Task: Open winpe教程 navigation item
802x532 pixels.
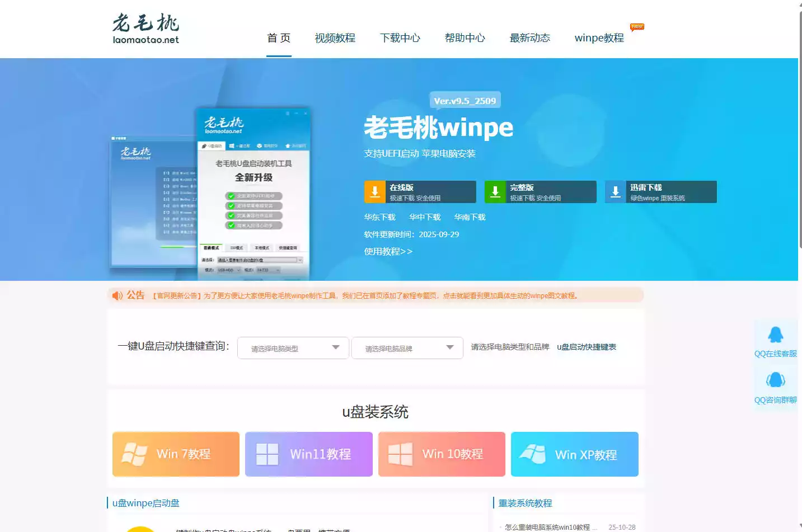Action: [599, 38]
